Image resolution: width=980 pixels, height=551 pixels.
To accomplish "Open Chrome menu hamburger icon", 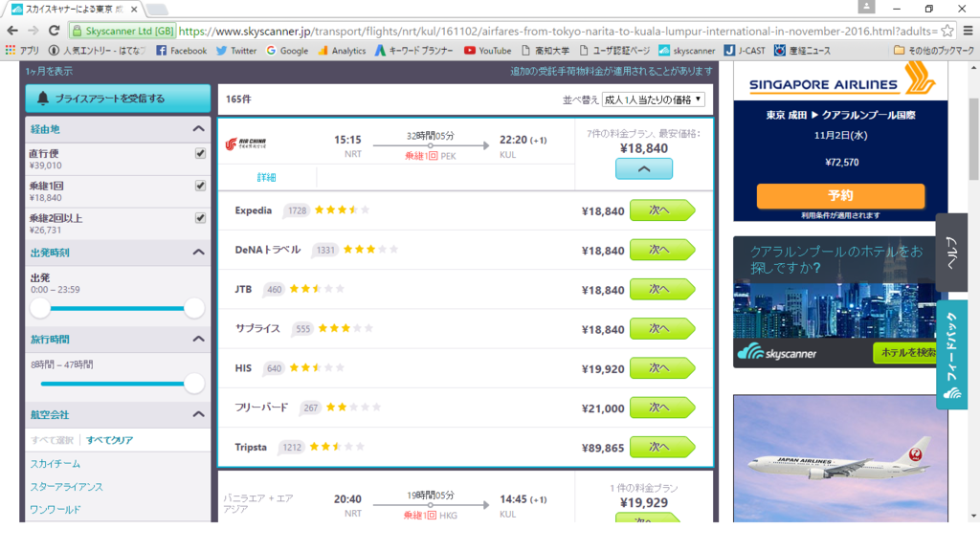I will point(969,31).
